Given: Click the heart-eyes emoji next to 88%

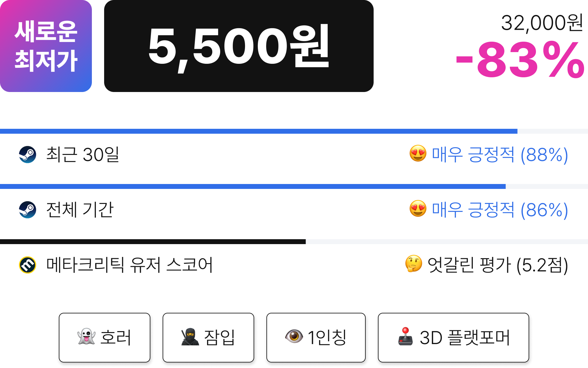Looking at the screenshot, I should click(418, 153).
